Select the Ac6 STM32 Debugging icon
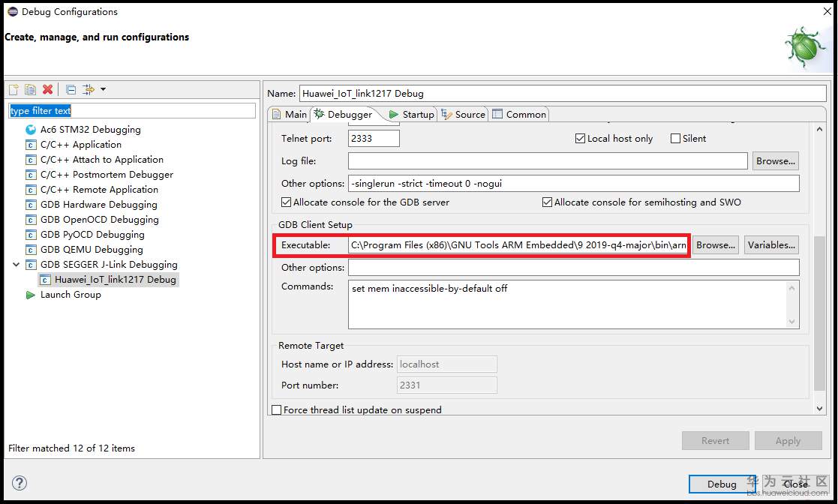Viewport: 838px width, 504px height. 31,129
